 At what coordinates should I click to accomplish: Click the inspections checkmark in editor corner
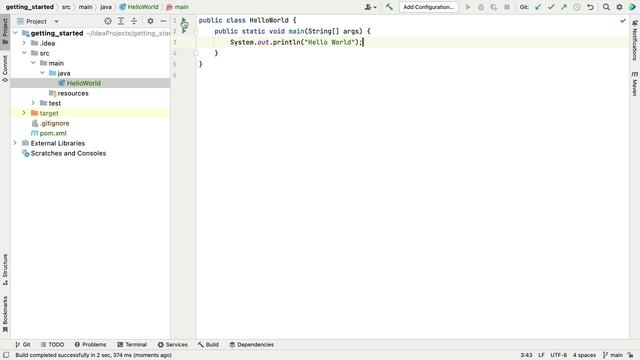click(x=622, y=20)
